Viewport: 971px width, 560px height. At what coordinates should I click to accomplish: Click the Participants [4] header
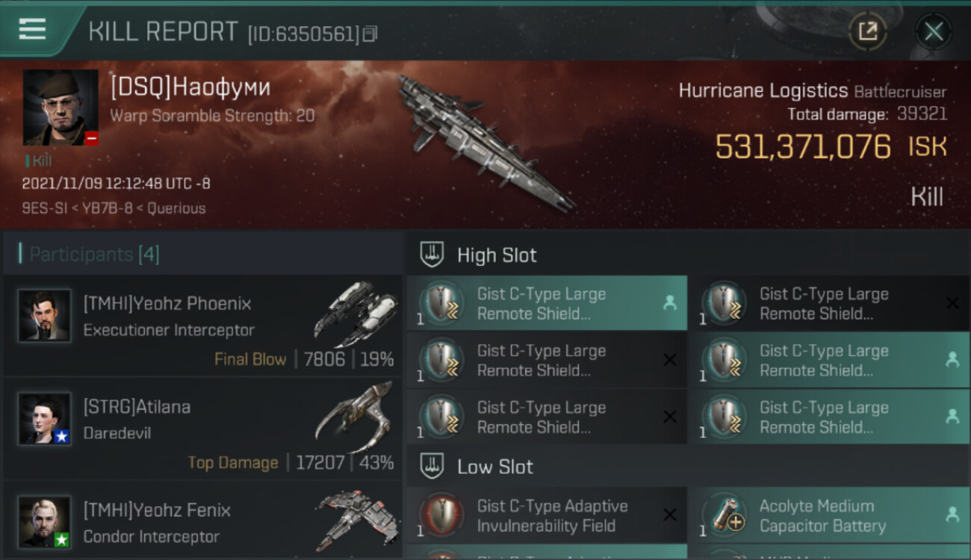point(94,255)
